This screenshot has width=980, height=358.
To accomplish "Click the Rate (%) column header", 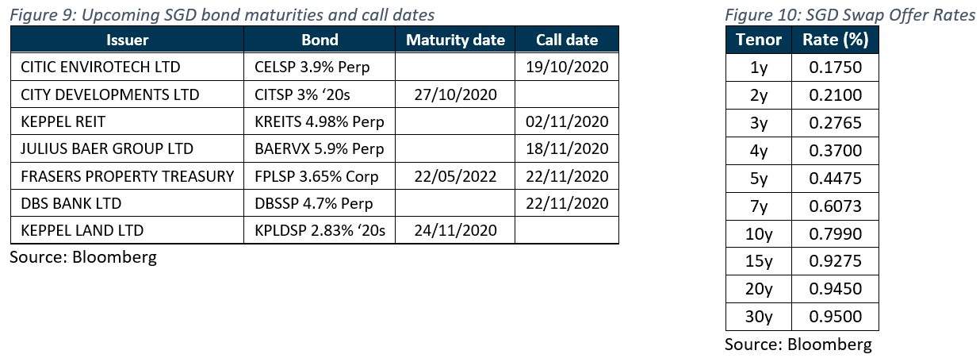I will coord(835,40).
